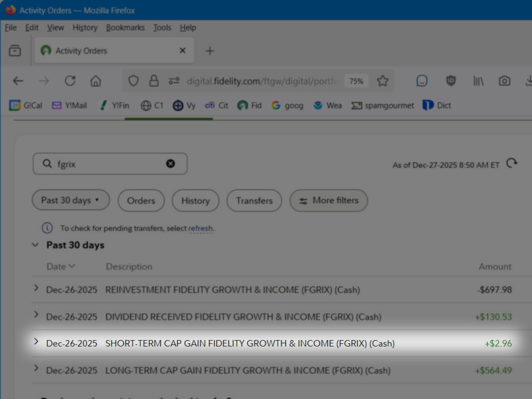Open the GlCal bookmark
This screenshot has width=532, height=399.
26,106
